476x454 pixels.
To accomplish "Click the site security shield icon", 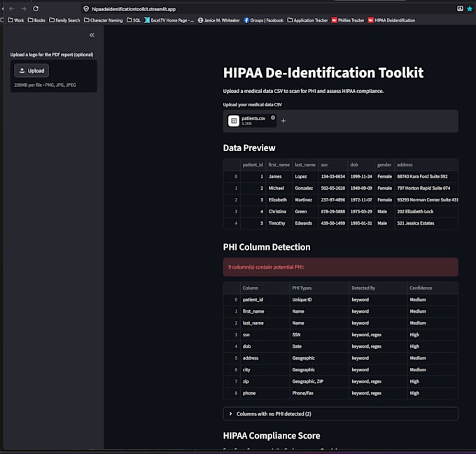I will pos(86,9).
